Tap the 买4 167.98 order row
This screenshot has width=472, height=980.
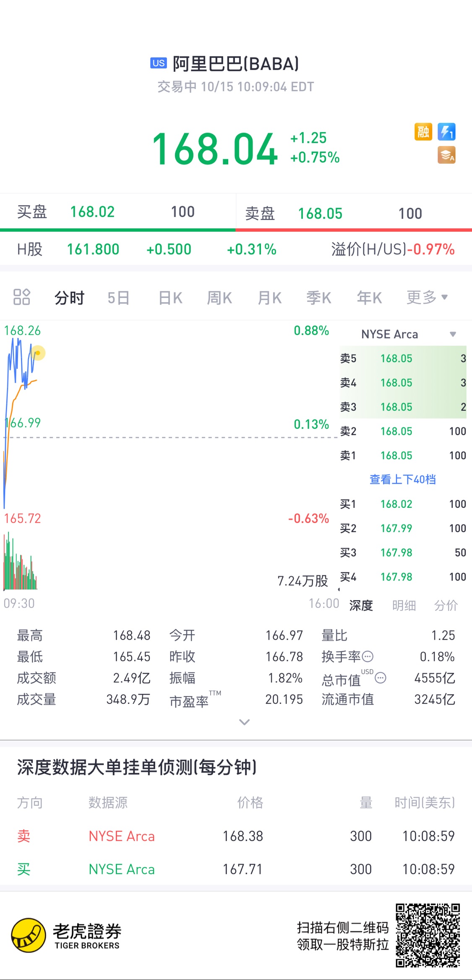403,577
